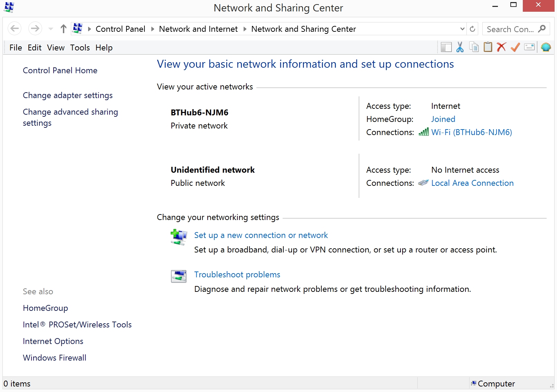The width and height of the screenshot is (557, 392).
Task: Click the E-mail envelope toolbar icon
Action: 529,47
